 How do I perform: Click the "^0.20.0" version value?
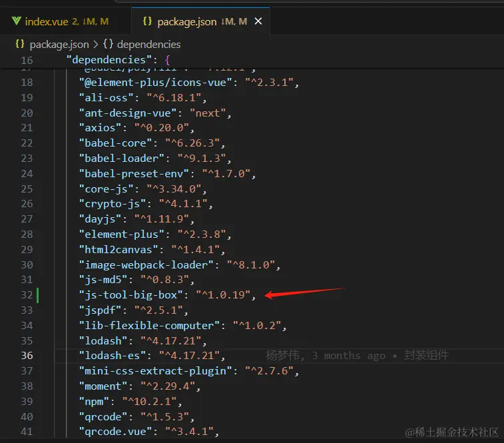[162, 128]
